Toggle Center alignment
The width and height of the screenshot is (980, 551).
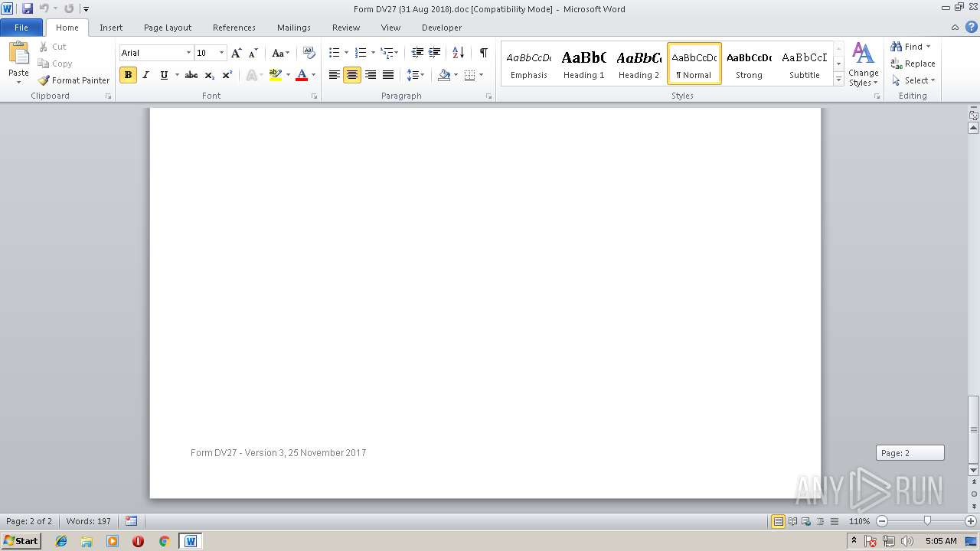[x=352, y=75]
